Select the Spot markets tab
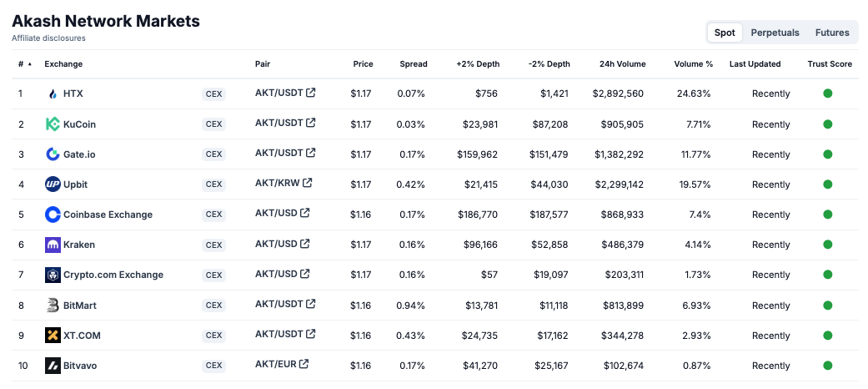Viewport: 868px width, 389px height. (725, 33)
